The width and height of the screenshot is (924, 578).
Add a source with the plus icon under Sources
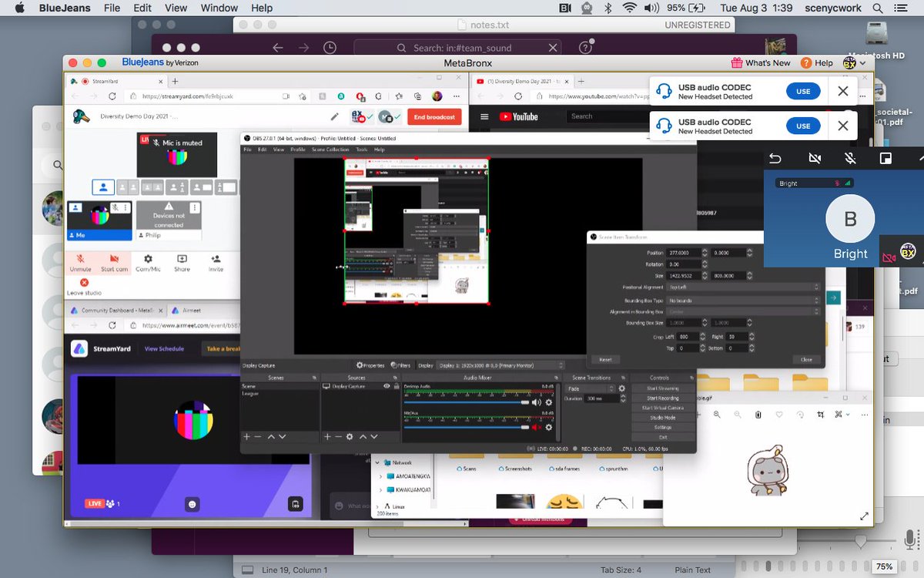point(327,436)
